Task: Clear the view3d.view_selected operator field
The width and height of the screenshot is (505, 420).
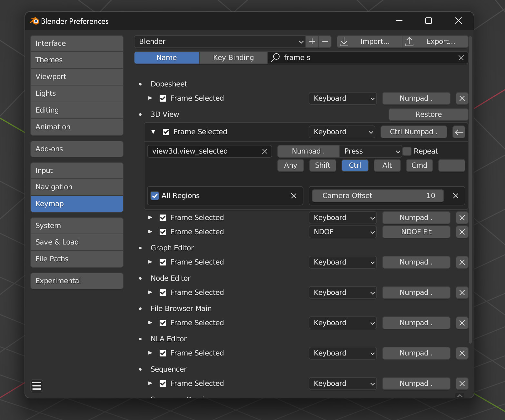Action: pos(265,151)
